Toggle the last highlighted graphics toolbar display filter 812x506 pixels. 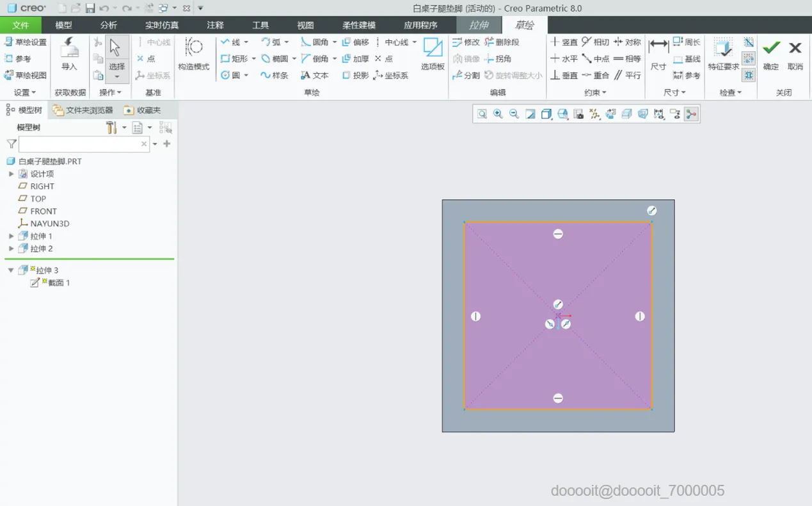tap(691, 114)
